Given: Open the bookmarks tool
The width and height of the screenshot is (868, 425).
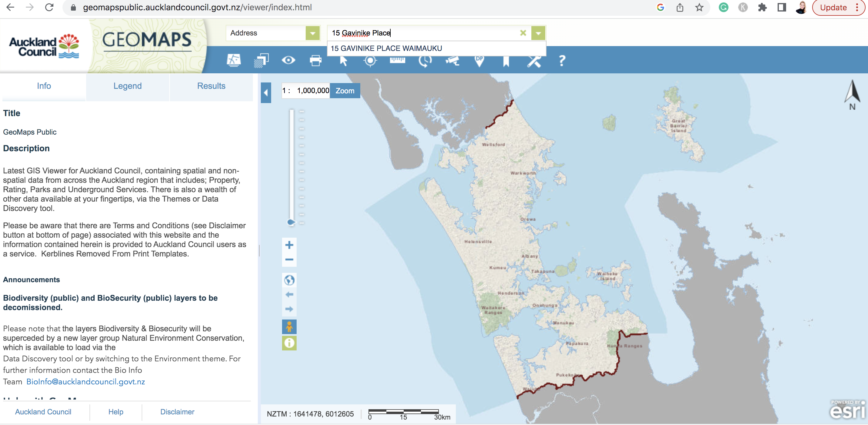Looking at the screenshot, I should pyautogui.click(x=506, y=61).
